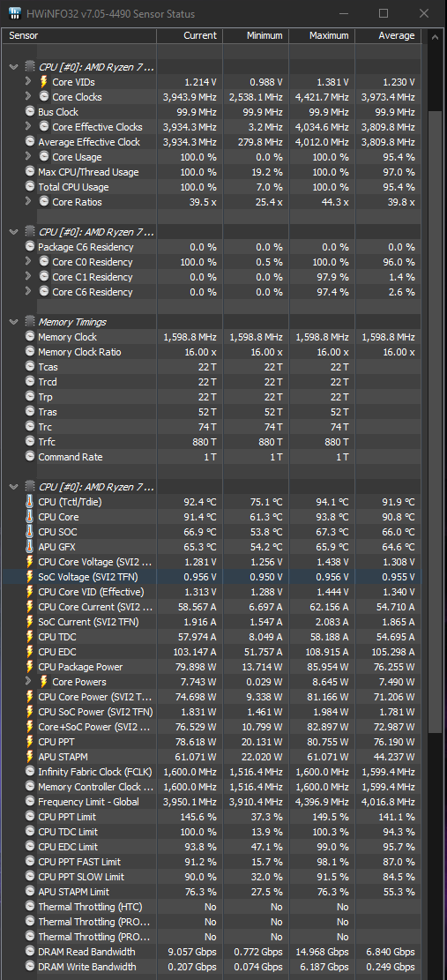Expand the Core Effective Clocks row

click(27, 127)
